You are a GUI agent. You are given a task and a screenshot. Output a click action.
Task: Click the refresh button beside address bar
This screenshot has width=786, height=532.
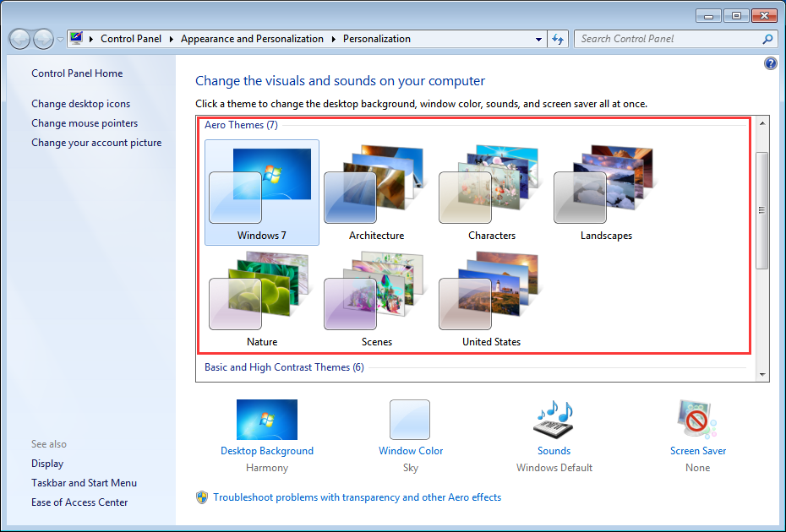[x=558, y=39]
